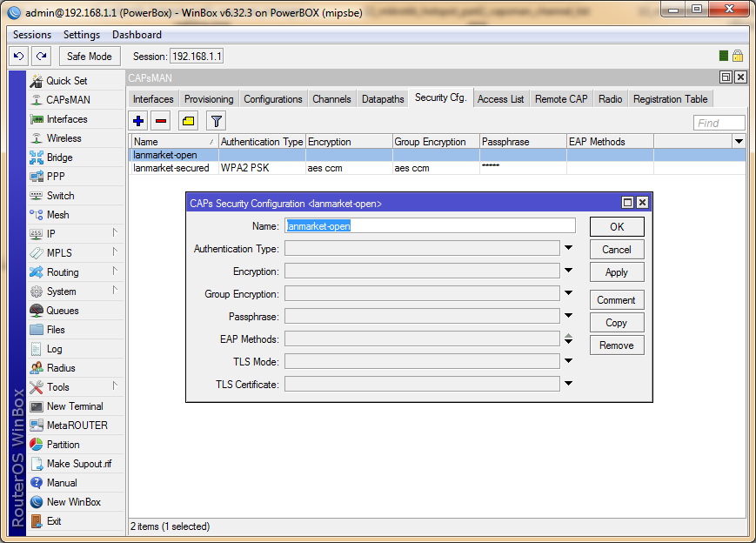Click the undo arrow icon
This screenshot has width=756, height=543.
pos(18,56)
